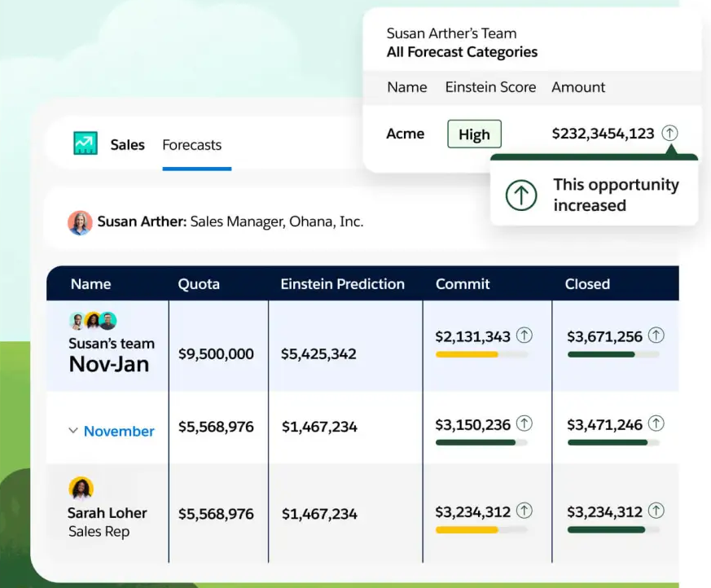Click the Nov-Jan period label
The height and width of the screenshot is (588, 711).
coord(109,364)
